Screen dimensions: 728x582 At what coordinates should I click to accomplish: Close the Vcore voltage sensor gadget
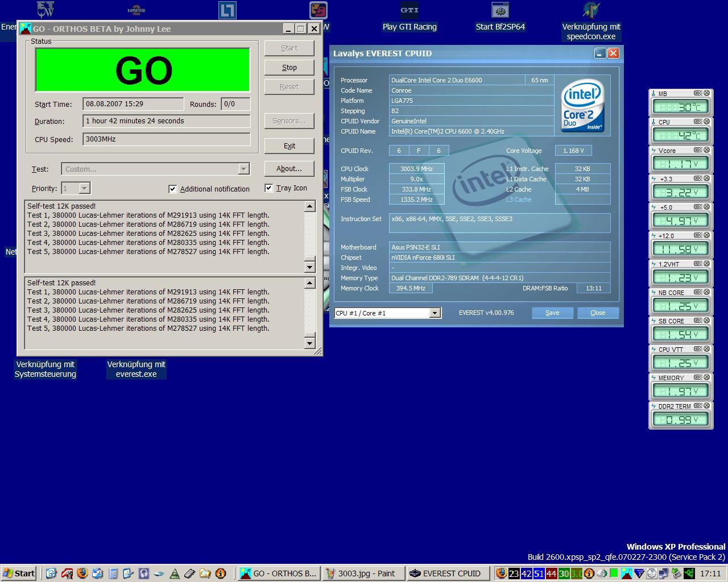(706, 150)
